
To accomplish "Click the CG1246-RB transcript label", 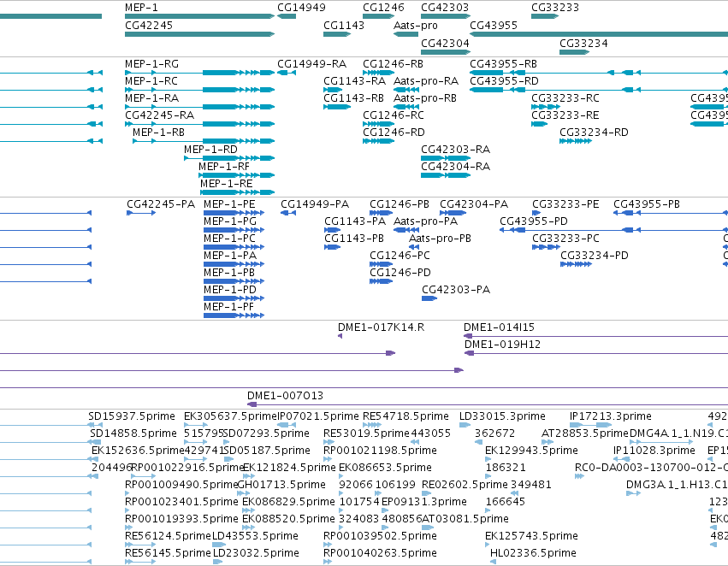I will pyautogui.click(x=393, y=63).
